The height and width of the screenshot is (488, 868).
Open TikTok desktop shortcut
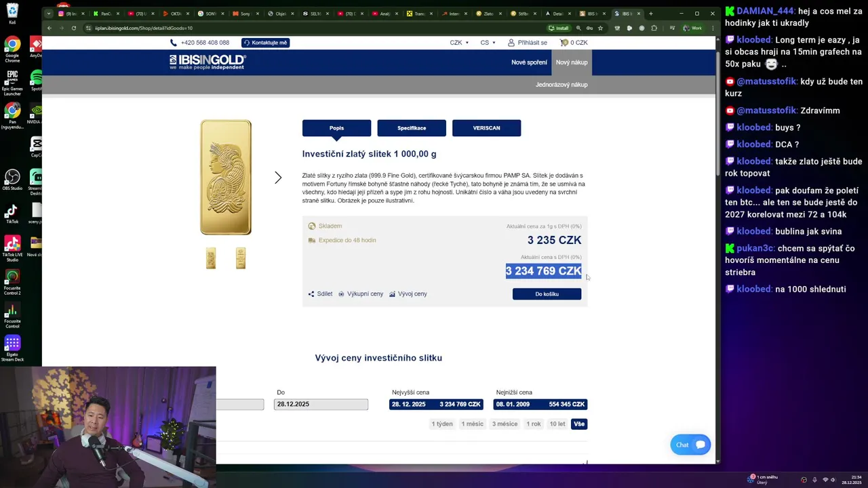point(12,213)
